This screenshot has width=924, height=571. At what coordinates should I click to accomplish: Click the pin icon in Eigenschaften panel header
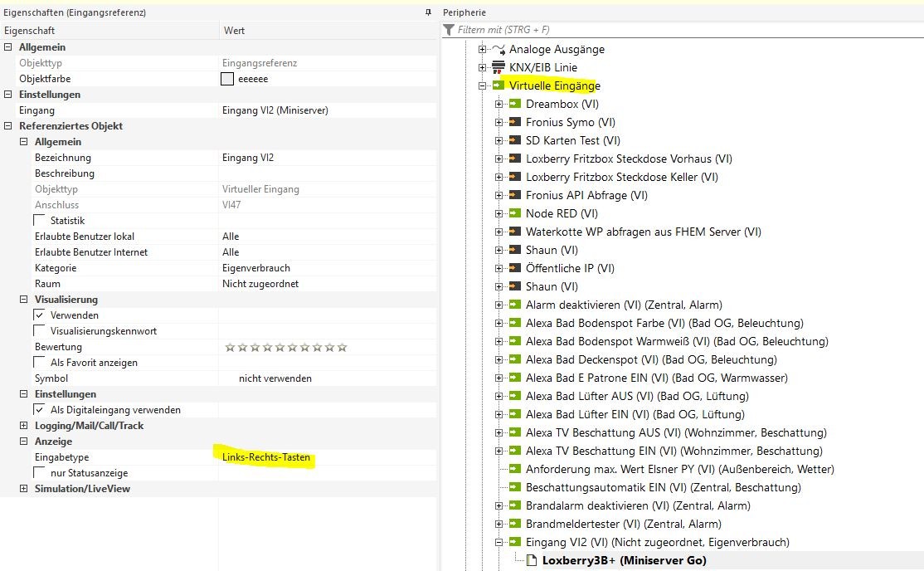click(x=427, y=12)
